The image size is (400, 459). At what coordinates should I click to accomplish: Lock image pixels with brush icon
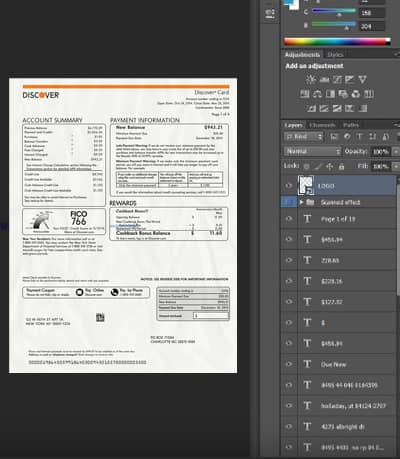[x=318, y=166]
